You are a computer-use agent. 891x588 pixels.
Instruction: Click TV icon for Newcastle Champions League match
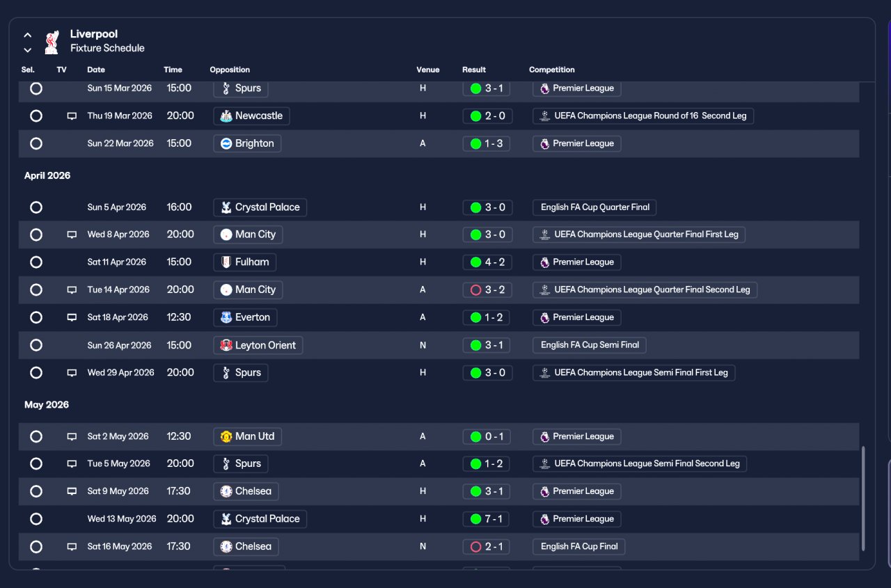[x=72, y=116]
